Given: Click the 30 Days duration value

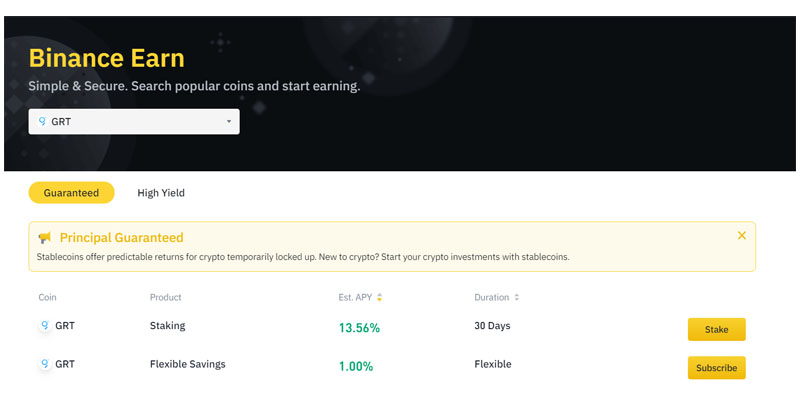Looking at the screenshot, I should click(x=492, y=326).
